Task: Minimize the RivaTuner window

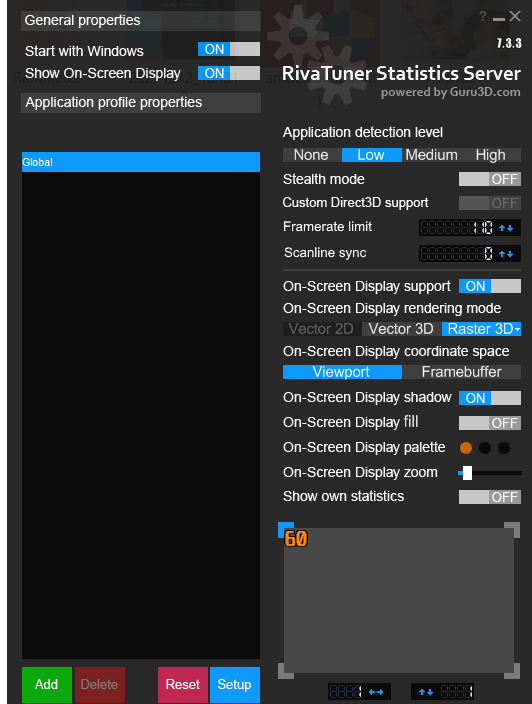Action: coord(498,19)
